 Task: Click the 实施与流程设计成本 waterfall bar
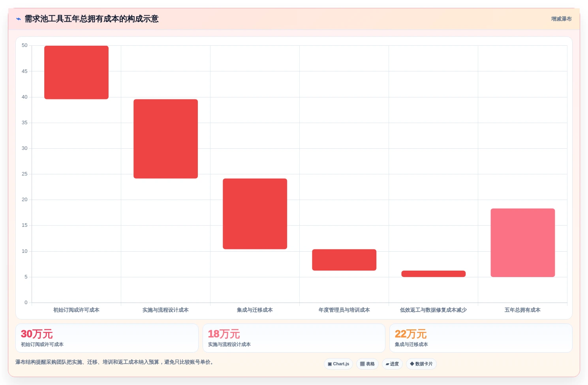point(165,139)
